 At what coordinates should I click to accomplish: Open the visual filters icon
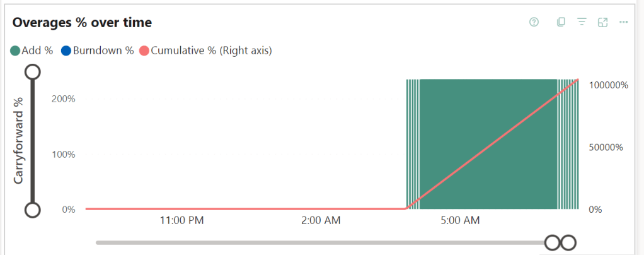582,22
